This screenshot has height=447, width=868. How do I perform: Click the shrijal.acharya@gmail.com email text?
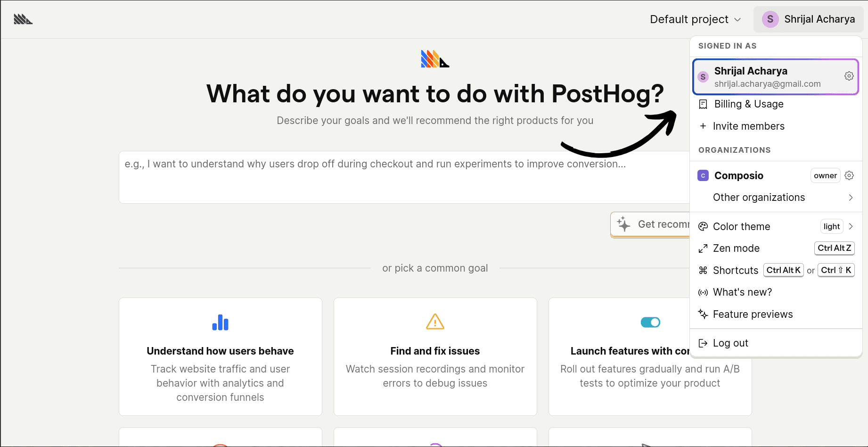[x=768, y=84]
